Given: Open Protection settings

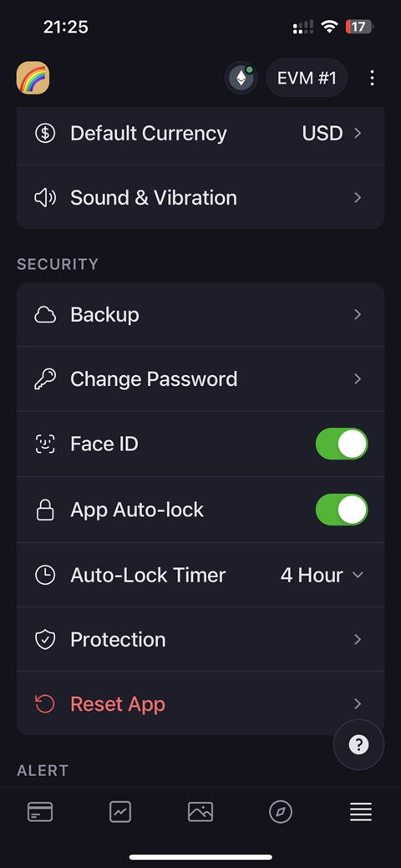Looking at the screenshot, I should [200, 639].
